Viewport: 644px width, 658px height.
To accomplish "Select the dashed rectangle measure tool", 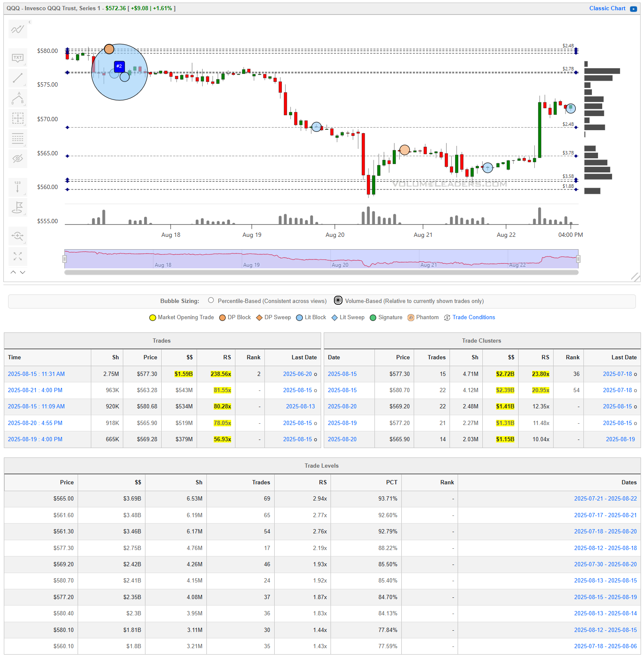I will [x=18, y=118].
